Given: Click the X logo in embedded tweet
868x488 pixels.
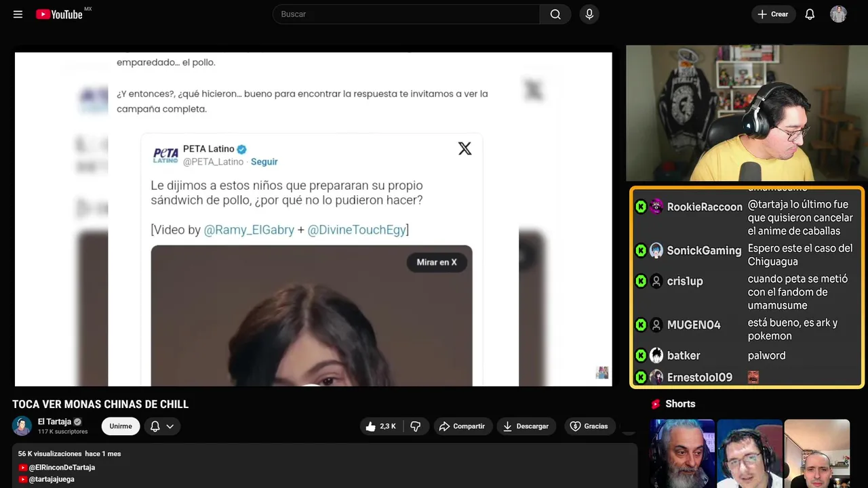Looking at the screenshot, I should [465, 148].
